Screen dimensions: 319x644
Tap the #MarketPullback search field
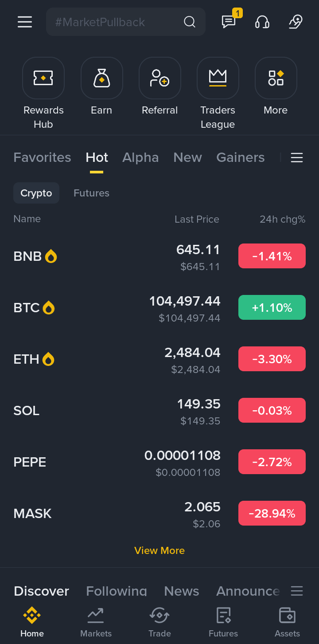[126, 22]
